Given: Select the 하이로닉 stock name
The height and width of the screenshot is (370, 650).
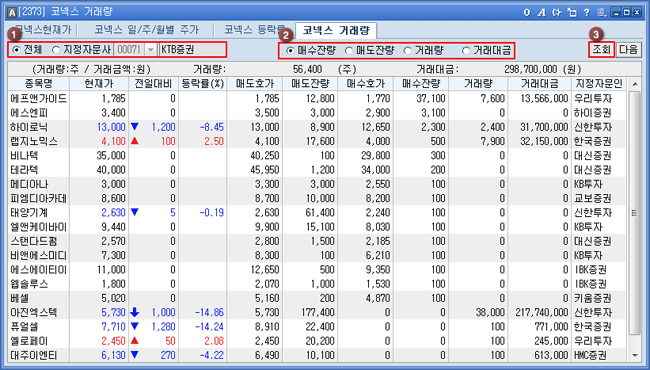Looking at the screenshot, I should 29,127.
